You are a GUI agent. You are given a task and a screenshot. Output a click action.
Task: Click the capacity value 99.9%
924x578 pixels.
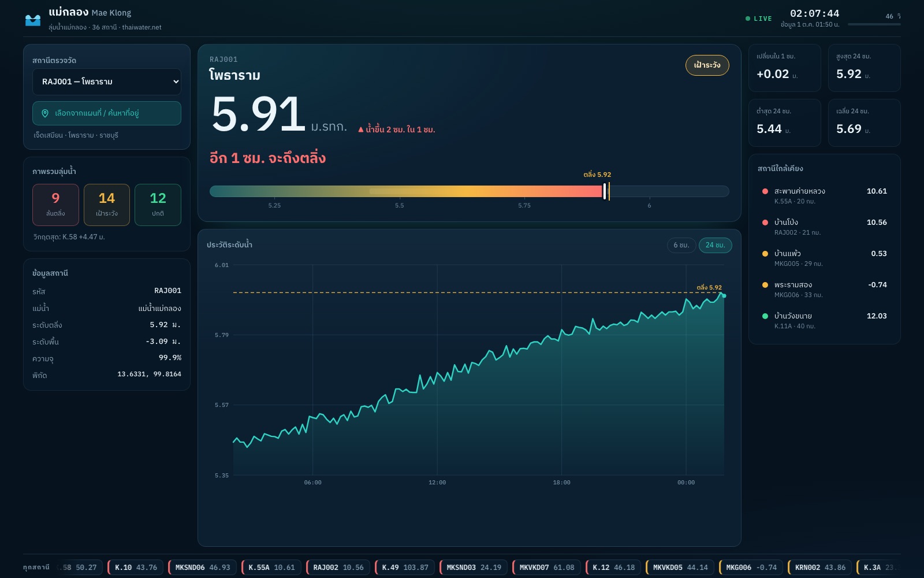coord(170,358)
